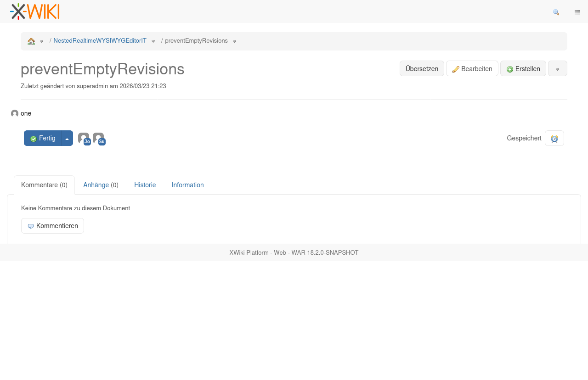Viewport: 588px width, 380px height.
Task: Open the Fertig button caret menu
Action: [x=67, y=139]
